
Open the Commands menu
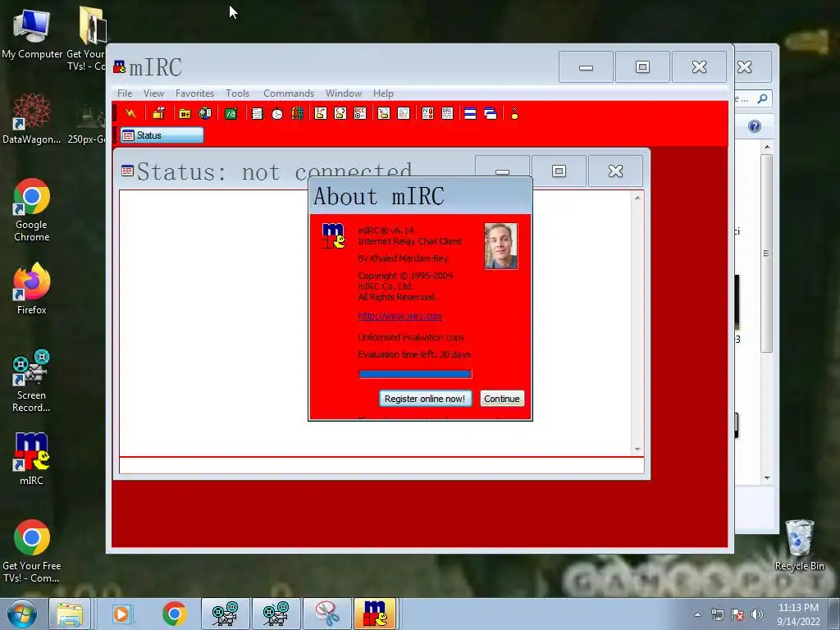pyautogui.click(x=289, y=94)
